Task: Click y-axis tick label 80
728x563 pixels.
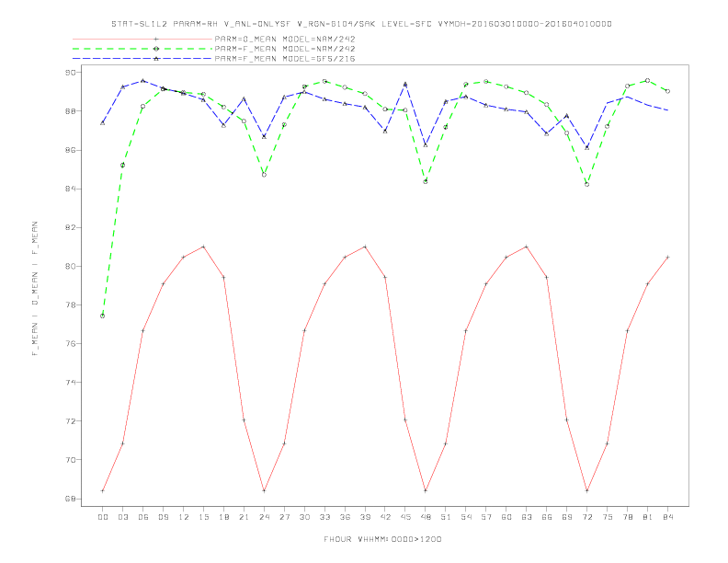Action: 71,266
